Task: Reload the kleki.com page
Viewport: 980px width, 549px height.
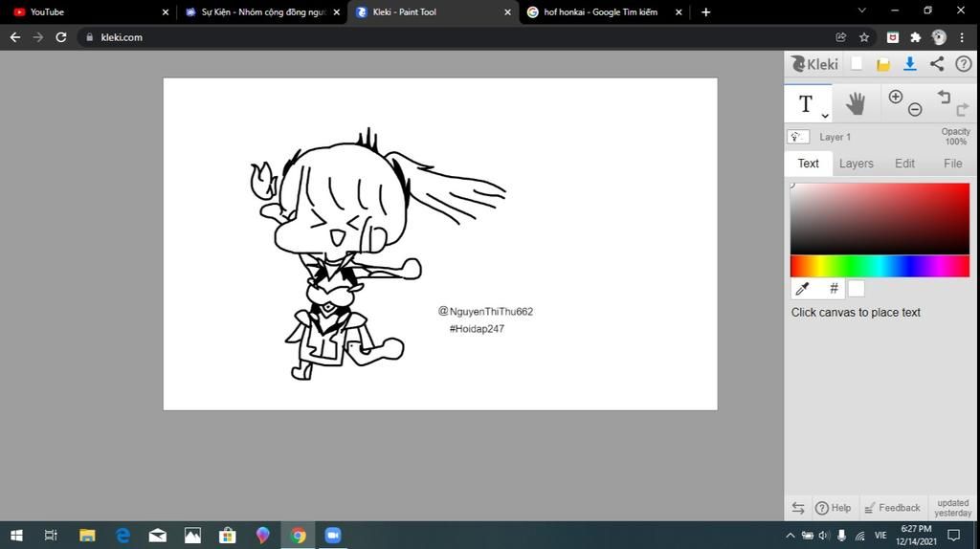Action: (60, 37)
